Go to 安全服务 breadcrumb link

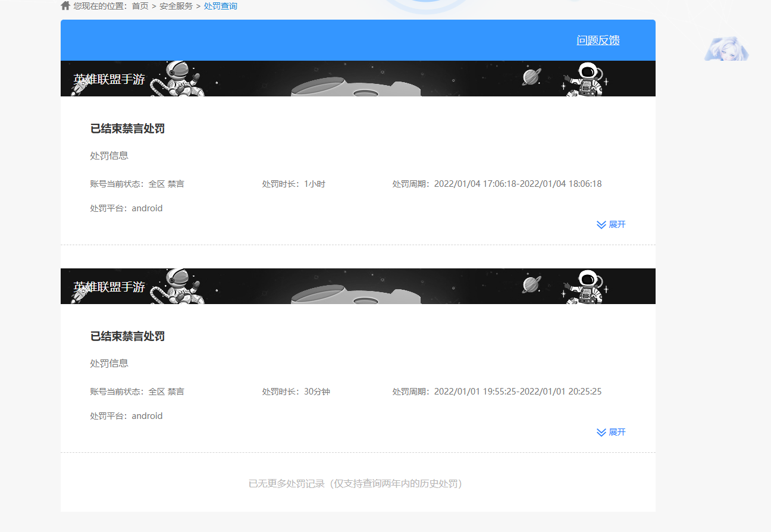[176, 6]
